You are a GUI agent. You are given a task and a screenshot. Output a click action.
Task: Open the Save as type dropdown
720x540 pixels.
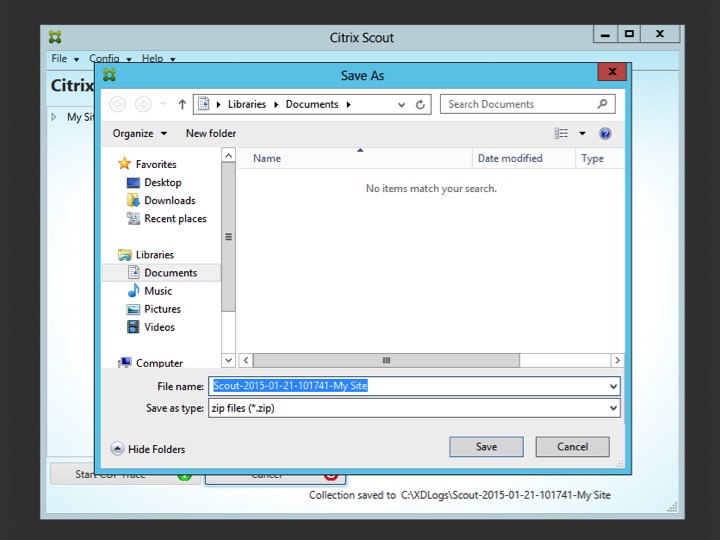[414, 408]
